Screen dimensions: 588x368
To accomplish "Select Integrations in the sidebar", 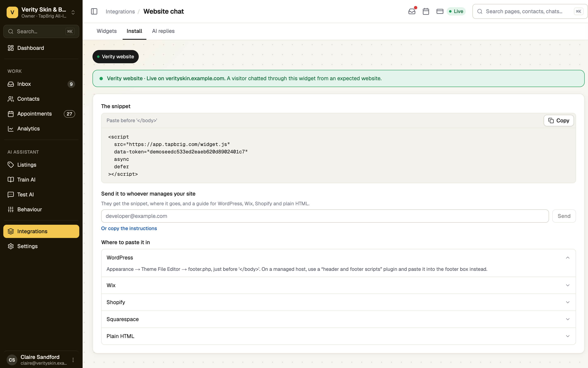I will (x=41, y=231).
